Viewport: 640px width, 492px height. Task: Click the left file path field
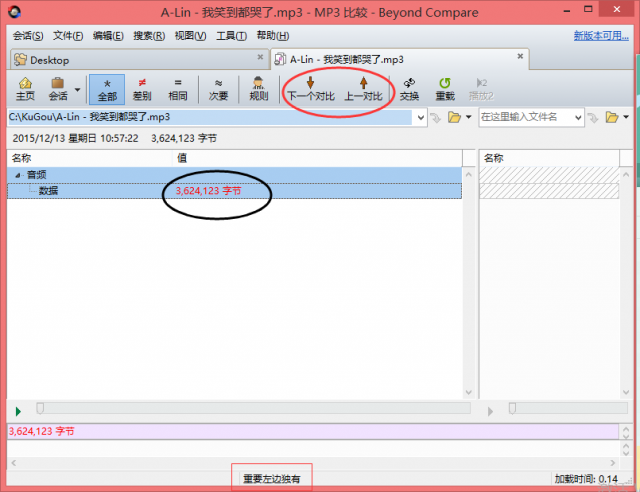click(x=210, y=117)
